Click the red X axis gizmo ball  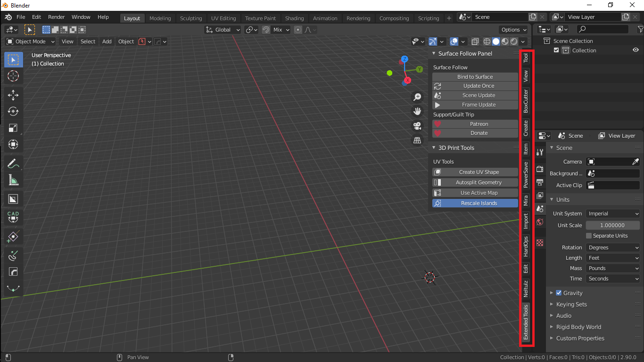point(407,80)
